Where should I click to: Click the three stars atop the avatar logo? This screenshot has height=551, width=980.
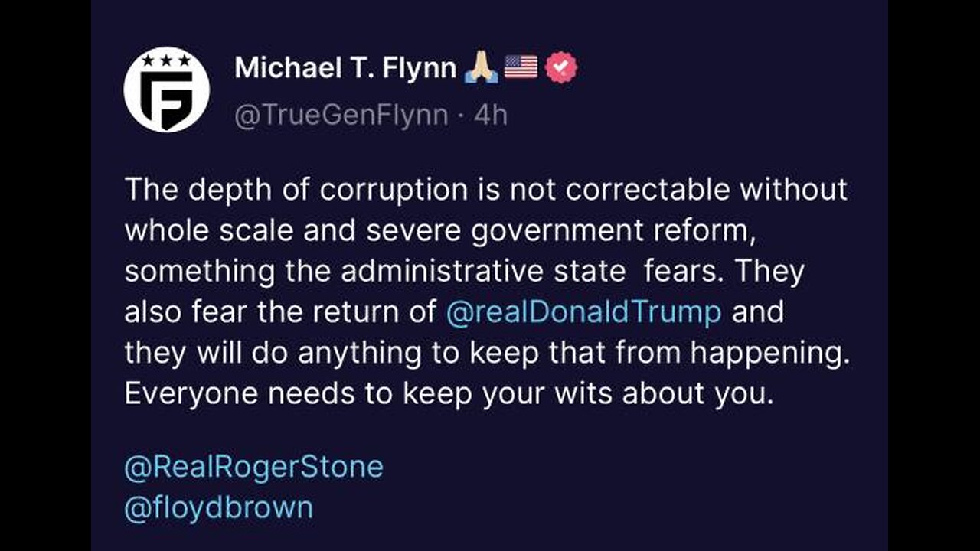pos(167,60)
